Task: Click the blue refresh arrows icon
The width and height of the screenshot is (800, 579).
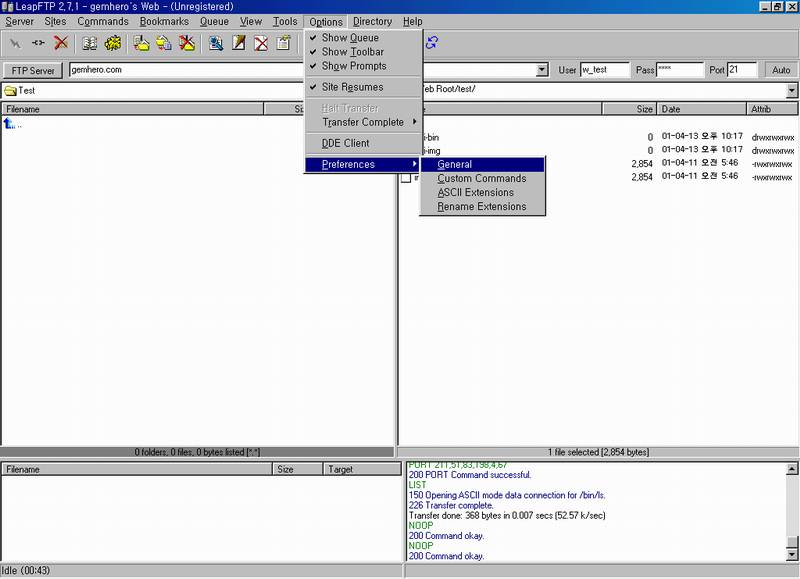Action: [432, 43]
